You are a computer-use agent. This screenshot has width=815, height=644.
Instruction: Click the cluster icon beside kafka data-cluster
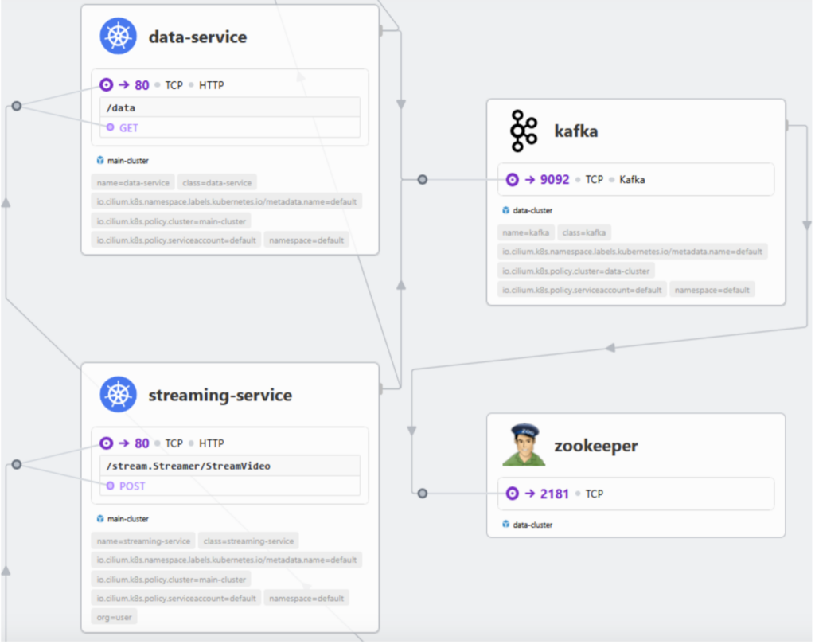point(505,210)
